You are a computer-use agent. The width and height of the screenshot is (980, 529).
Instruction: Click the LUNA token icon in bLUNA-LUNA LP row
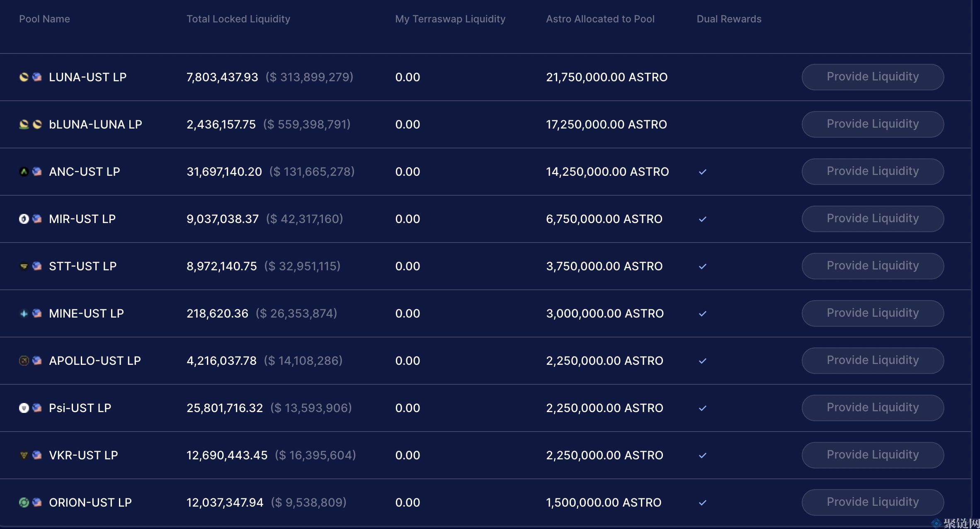coord(37,124)
